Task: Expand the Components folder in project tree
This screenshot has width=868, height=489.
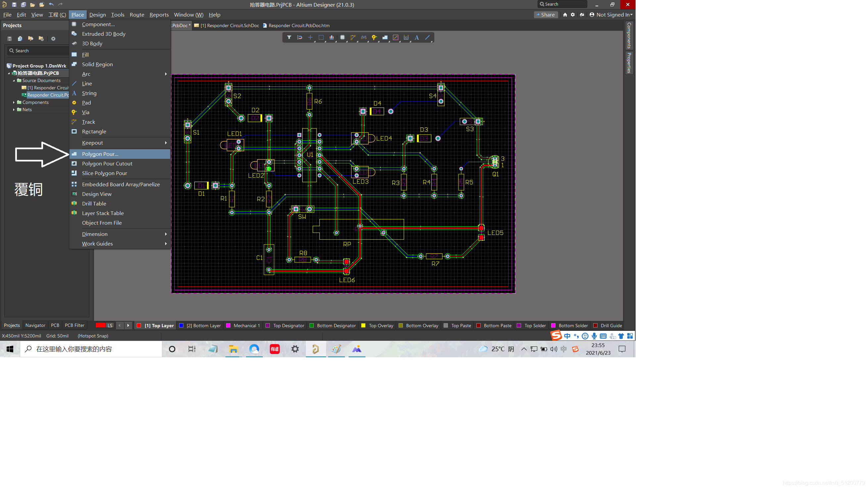Action: pos(14,102)
